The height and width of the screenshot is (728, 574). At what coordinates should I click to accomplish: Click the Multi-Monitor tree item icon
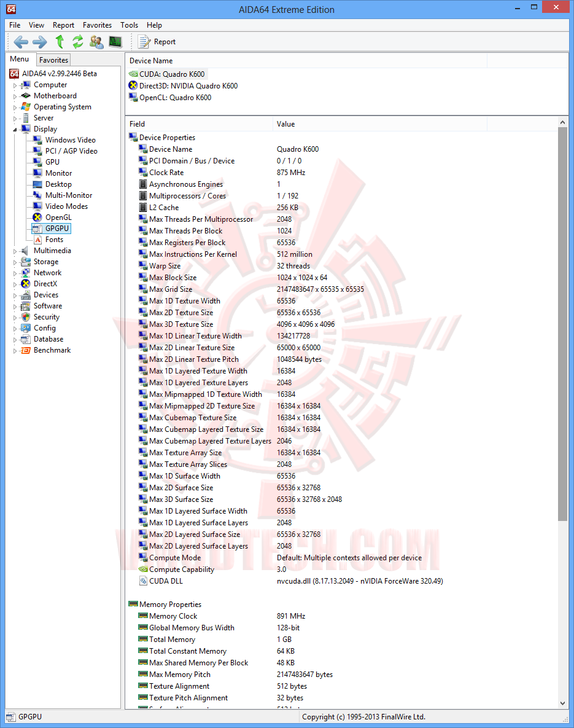37,195
